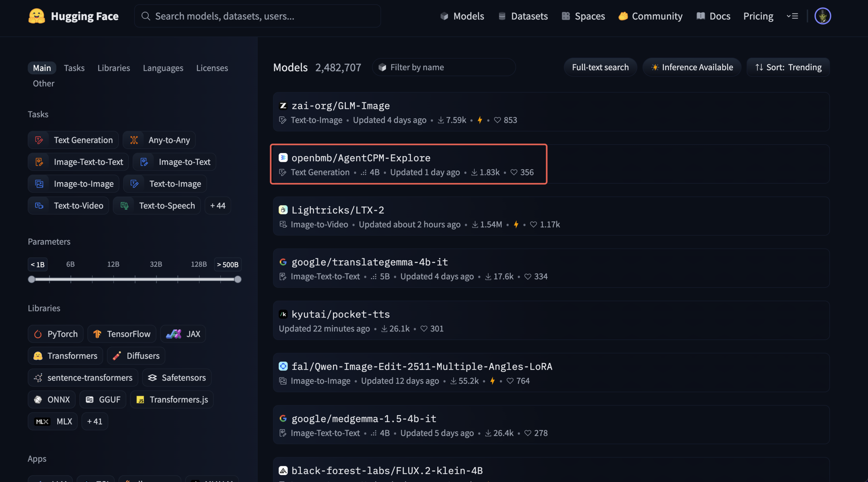Click the Lightricks organization avatar icon
The width and height of the screenshot is (868, 482).
pos(283,210)
